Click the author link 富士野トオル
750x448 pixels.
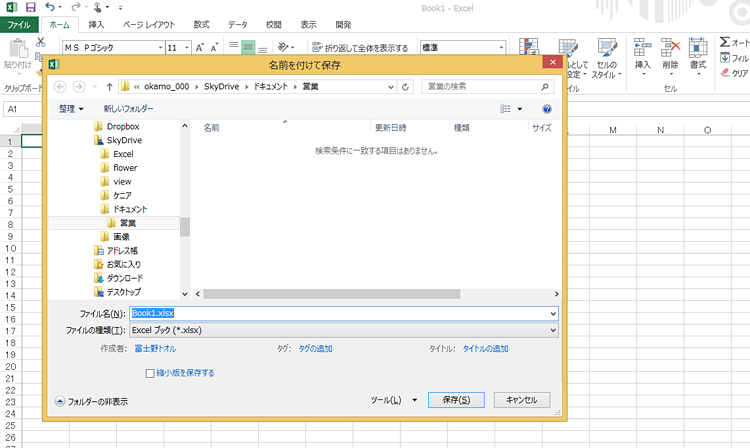pyautogui.click(x=155, y=349)
